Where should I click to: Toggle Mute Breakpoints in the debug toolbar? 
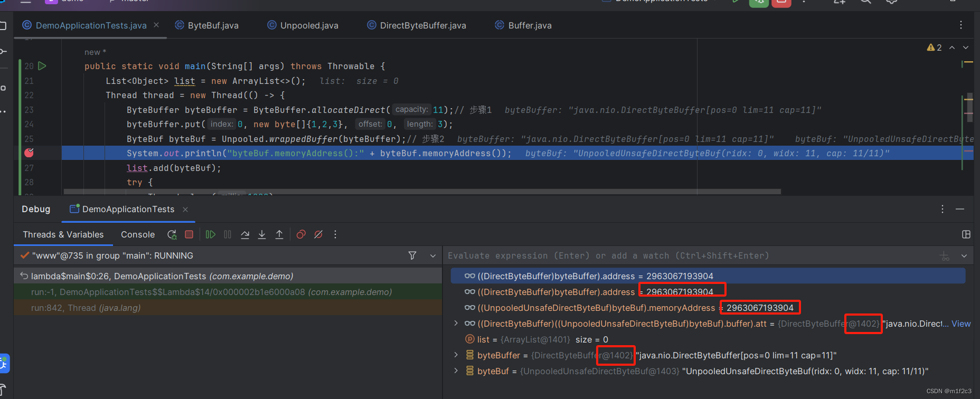point(318,234)
